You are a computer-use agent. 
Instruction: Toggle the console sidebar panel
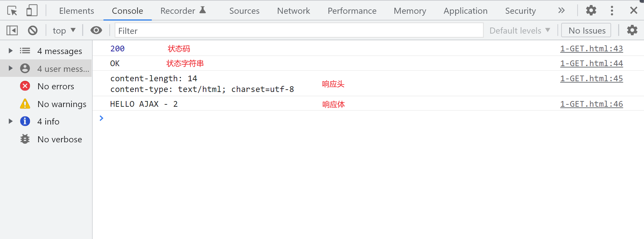click(12, 31)
